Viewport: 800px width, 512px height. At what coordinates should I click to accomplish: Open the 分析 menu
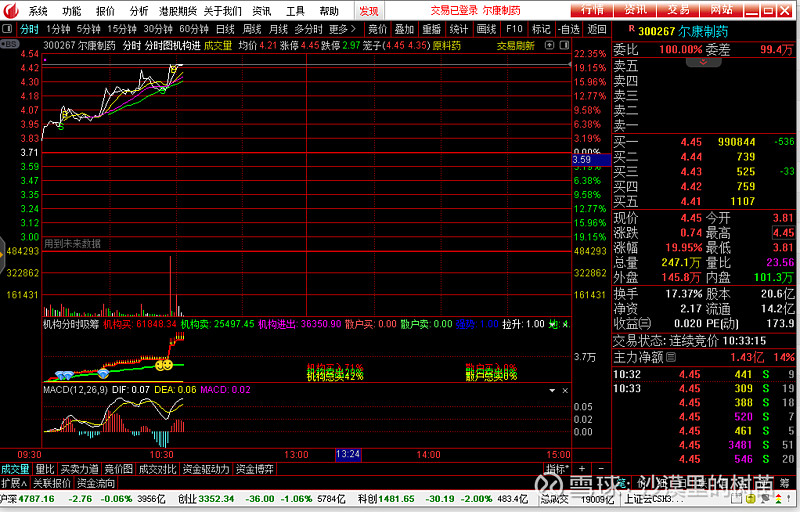click(139, 11)
